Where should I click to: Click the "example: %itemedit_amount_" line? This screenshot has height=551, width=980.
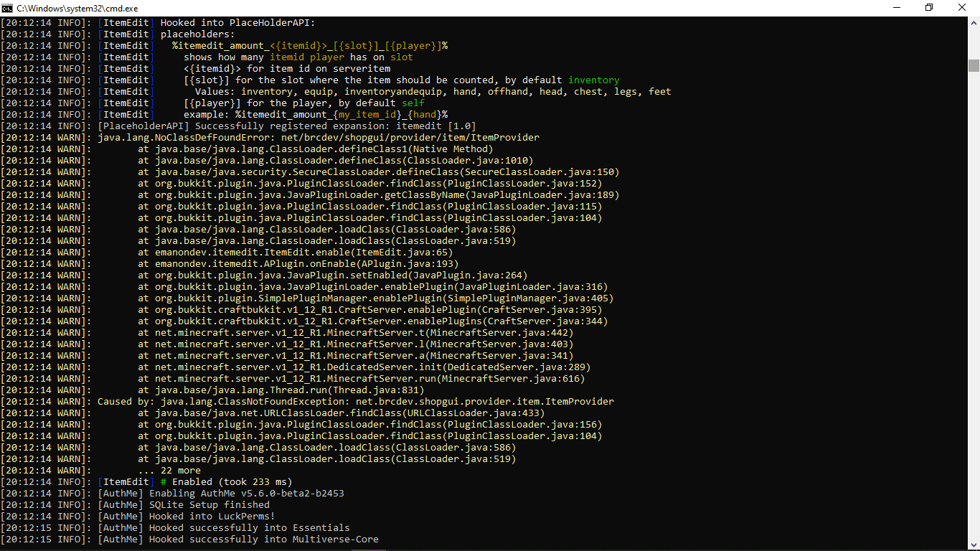click(316, 114)
